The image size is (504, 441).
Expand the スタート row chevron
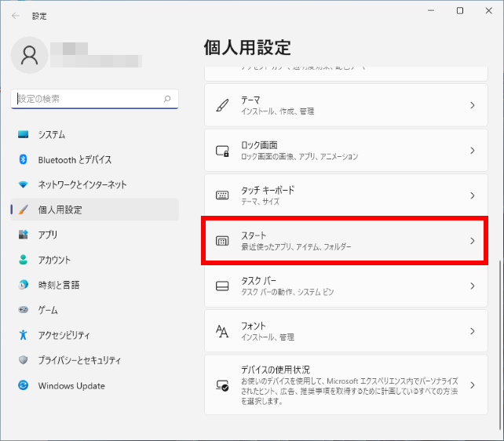(472, 241)
